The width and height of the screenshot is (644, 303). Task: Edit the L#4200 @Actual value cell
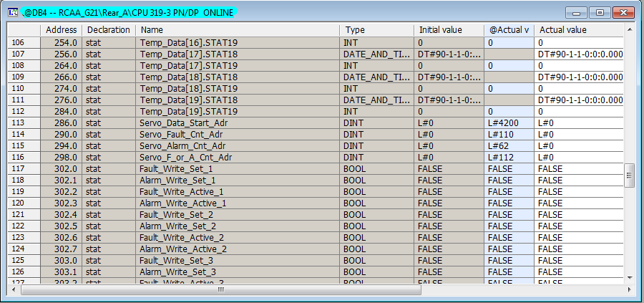point(509,123)
